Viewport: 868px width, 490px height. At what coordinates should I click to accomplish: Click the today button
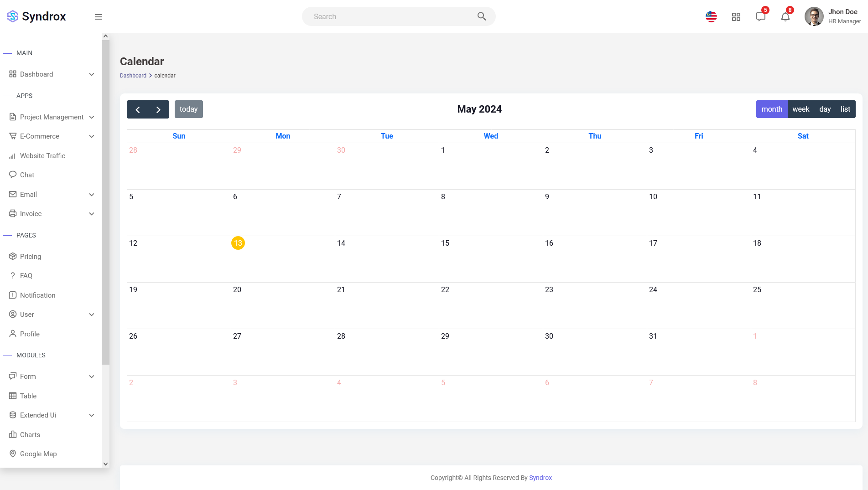pos(188,109)
